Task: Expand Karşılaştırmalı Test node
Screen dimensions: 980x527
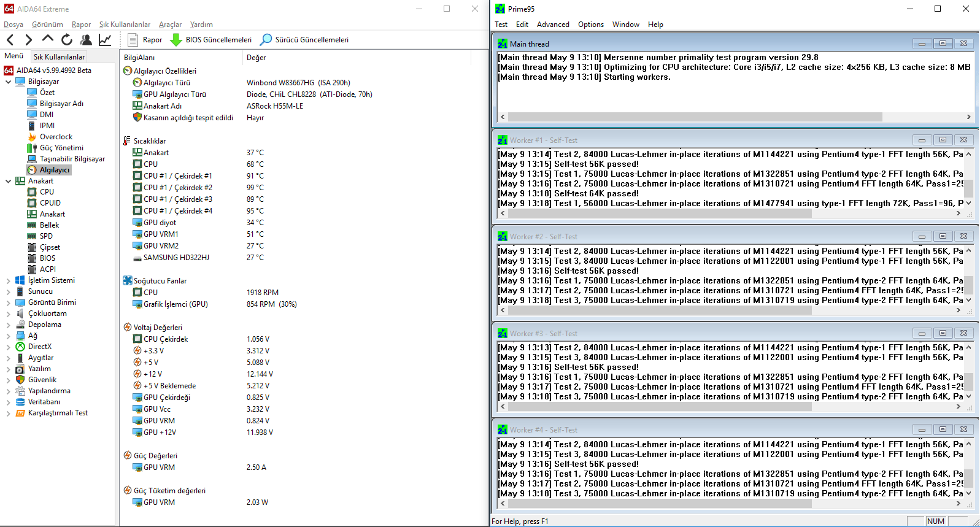Action: tap(8, 413)
